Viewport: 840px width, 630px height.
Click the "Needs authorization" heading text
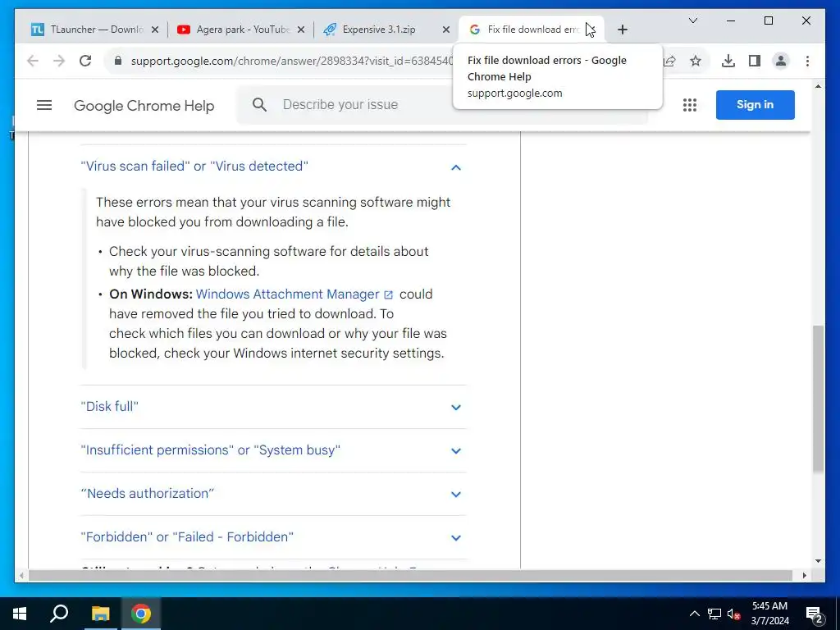click(x=148, y=493)
